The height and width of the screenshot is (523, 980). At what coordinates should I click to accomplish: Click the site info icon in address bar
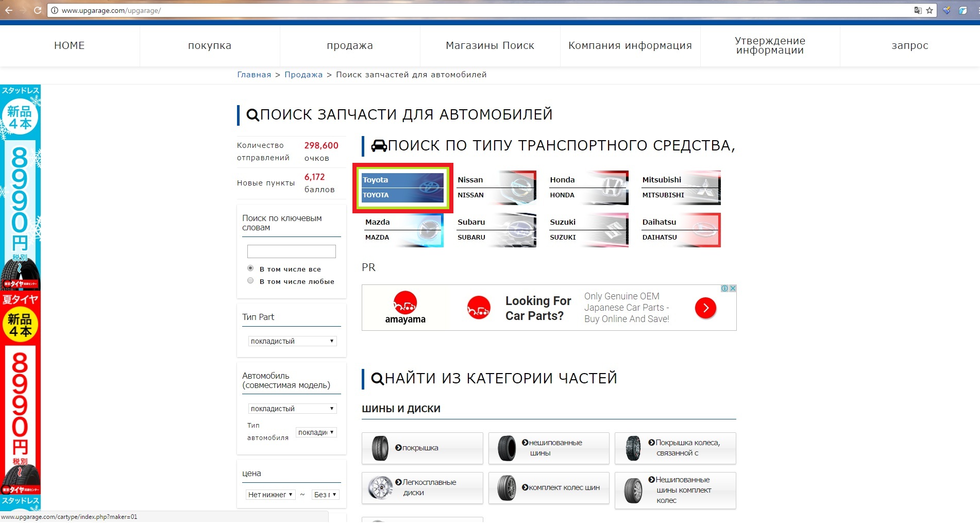[54, 10]
